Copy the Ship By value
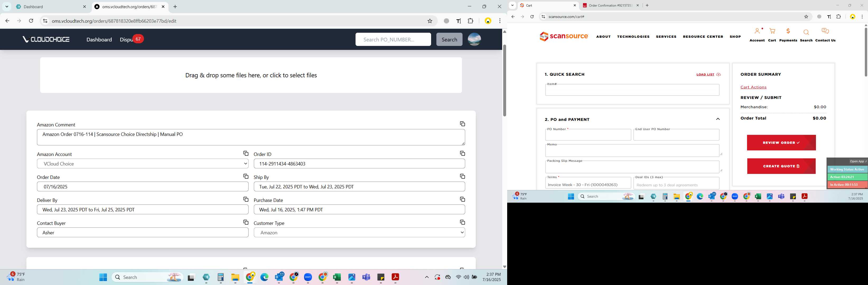Image resolution: width=868 pixels, height=285 pixels. [462, 176]
